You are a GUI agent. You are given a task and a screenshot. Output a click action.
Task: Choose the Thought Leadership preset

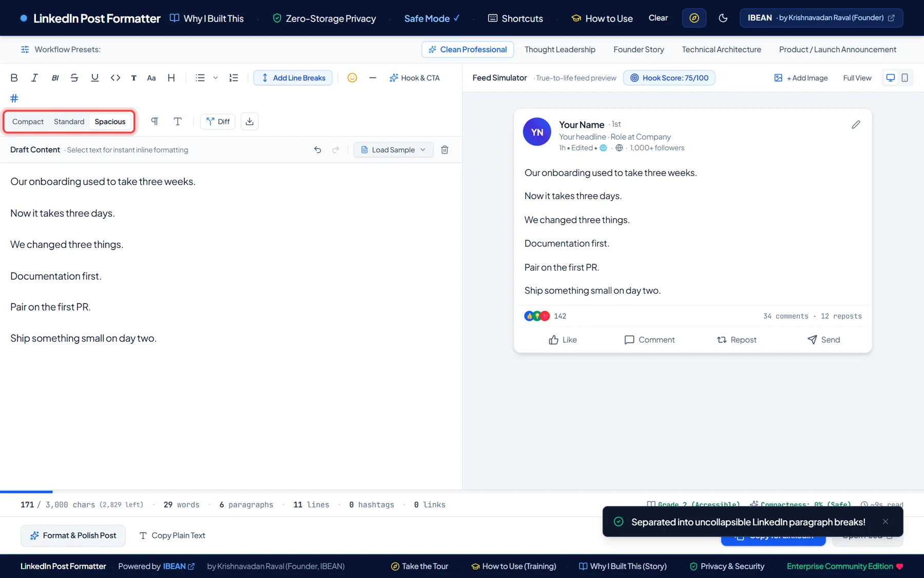(x=560, y=50)
